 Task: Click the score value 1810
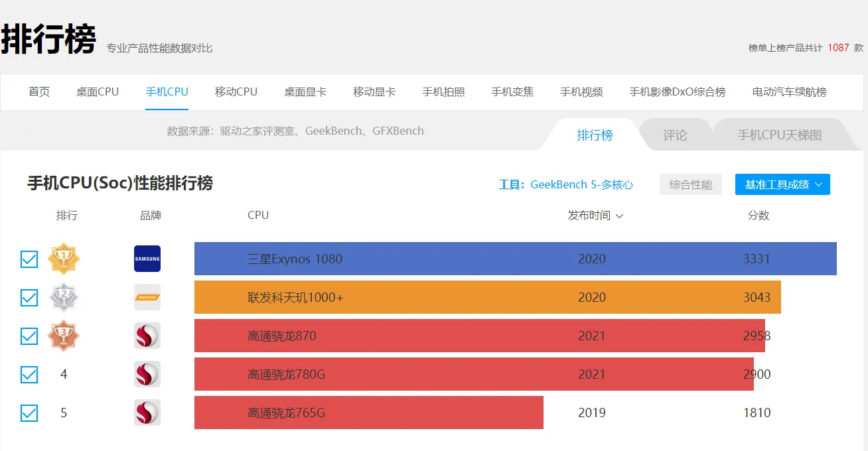point(757,413)
